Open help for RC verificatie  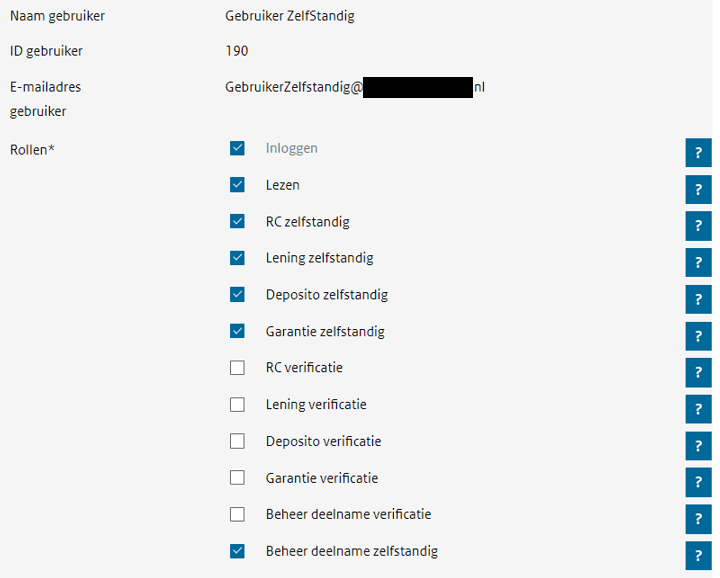[x=698, y=372]
